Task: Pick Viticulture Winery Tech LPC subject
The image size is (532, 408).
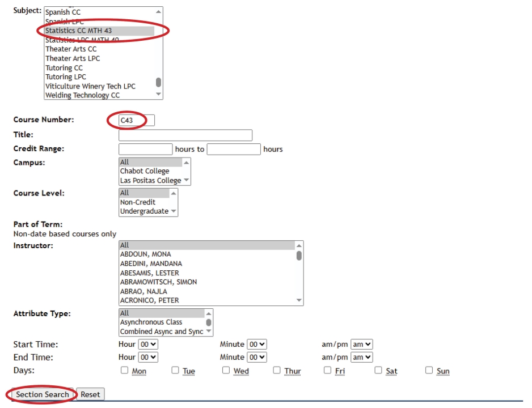Action: [x=100, y=86]
